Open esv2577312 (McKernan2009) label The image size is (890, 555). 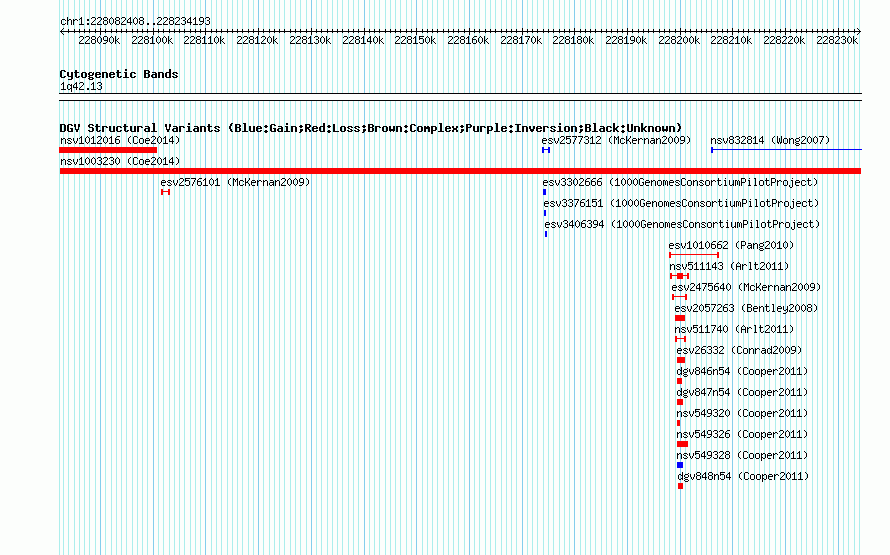[x=616, y=140]
